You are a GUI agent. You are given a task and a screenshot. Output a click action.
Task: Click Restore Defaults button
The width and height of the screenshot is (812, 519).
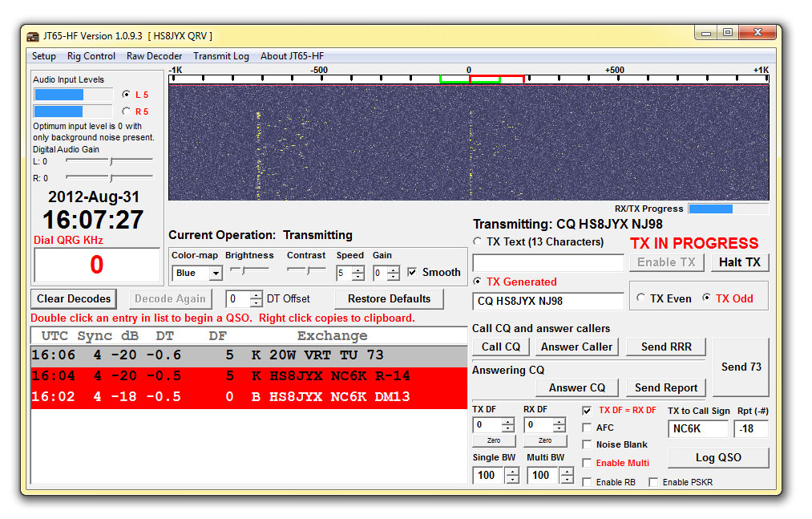[389, 299]
